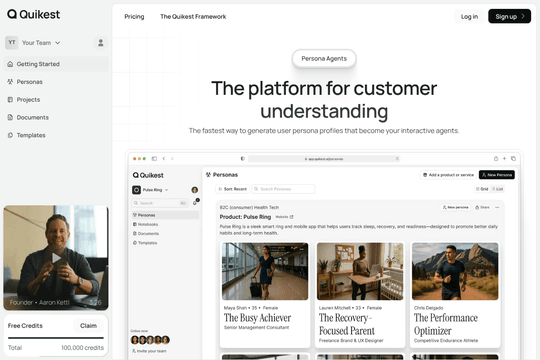Screen dimensions: 540x360
Task: Click the address bar in the preview browser
Action: [x=324, y=159]
